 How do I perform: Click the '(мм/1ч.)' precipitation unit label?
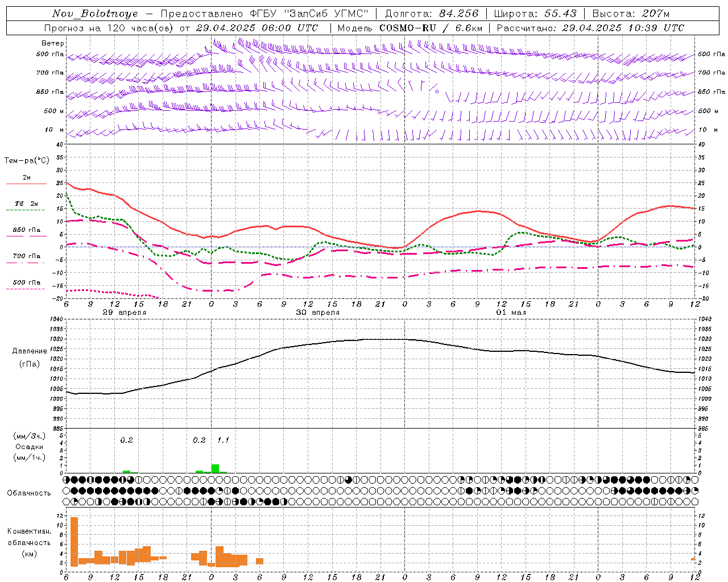point(29,457)
